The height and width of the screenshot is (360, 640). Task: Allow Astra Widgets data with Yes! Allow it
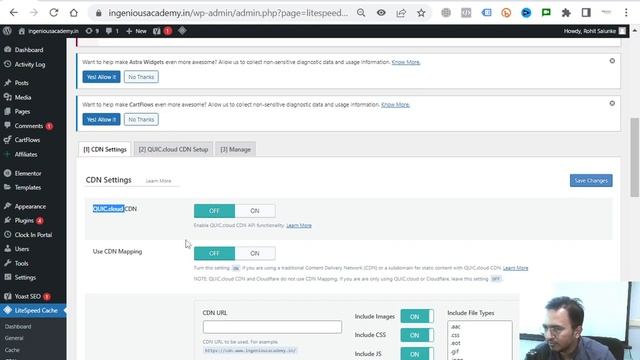click(101, 77)
